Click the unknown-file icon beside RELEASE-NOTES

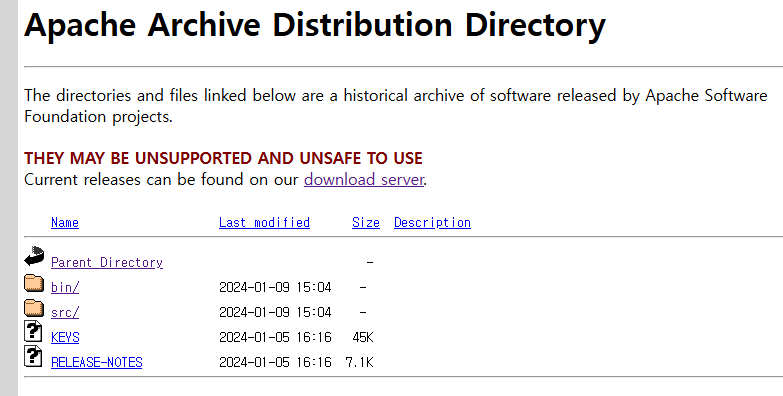point(33,356)
